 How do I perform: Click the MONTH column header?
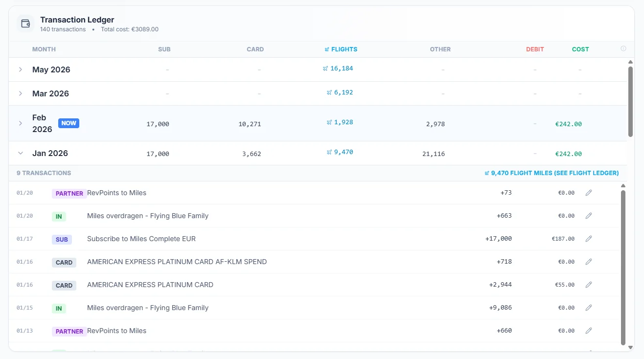pyautogui.click(x=44, y=49)
